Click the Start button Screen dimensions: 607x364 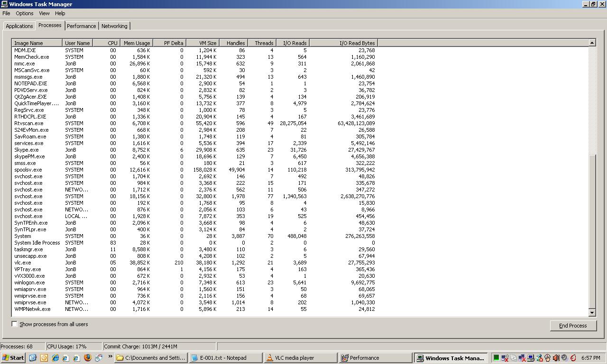pos(13,358)
